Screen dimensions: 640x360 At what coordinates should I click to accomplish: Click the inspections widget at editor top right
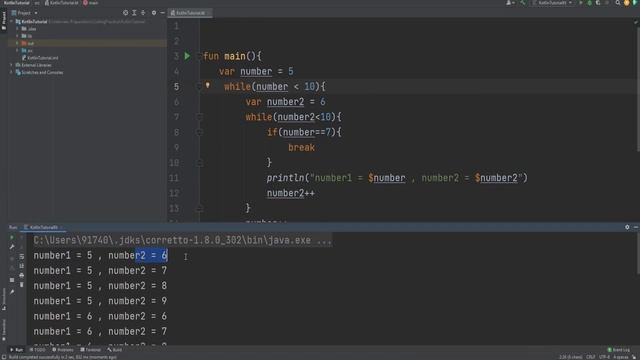[635, 22]
